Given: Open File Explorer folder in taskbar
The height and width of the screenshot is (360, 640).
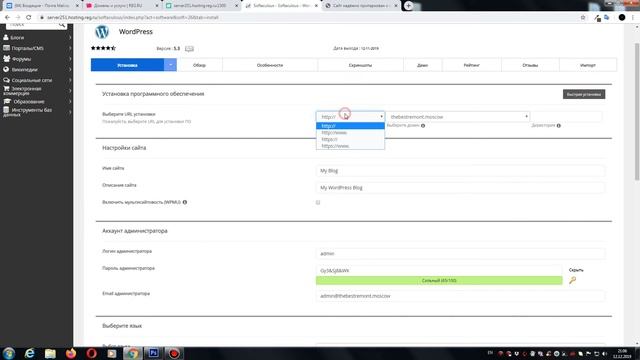Looking at the screenshot, I should point(50,353).
